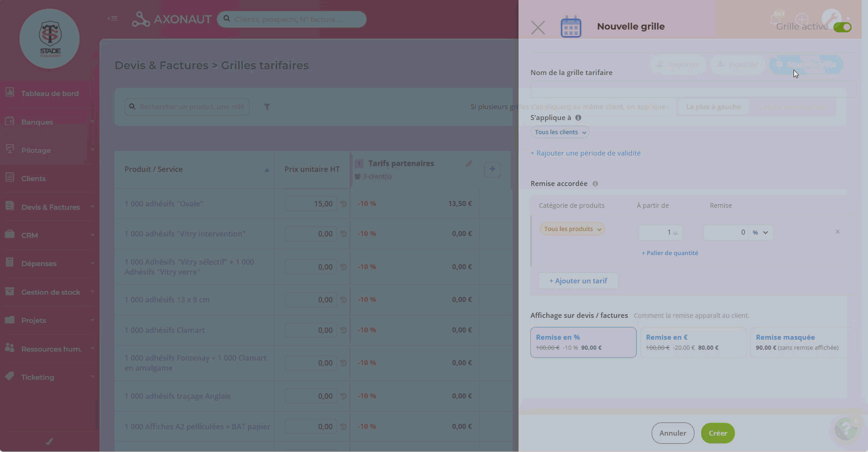Click the calendar icon beside Nouvelle grille
The height and width of the screenshot is (452, 868).
pos(571,27)
